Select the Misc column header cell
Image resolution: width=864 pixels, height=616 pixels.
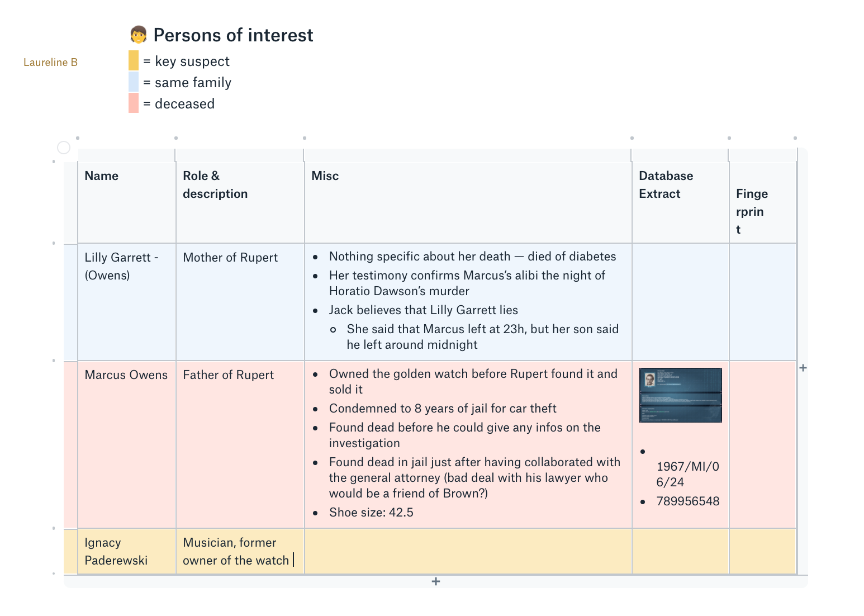[468, 203]
